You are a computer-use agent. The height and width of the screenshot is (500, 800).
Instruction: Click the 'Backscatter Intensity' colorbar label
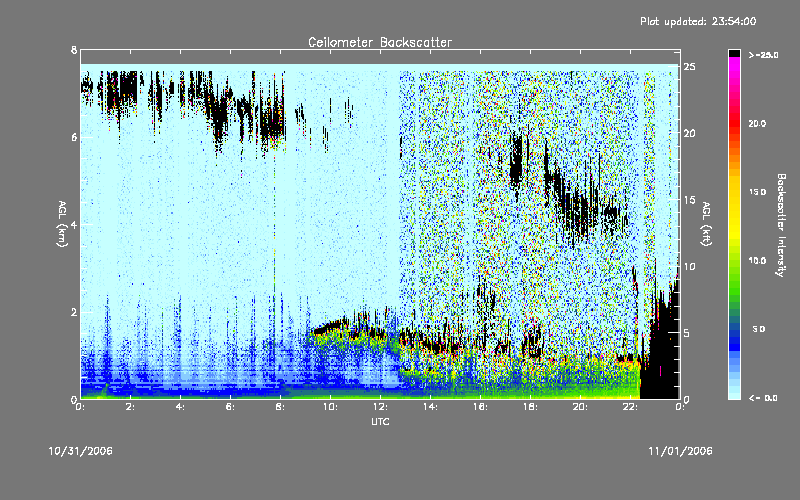(781, 225)
